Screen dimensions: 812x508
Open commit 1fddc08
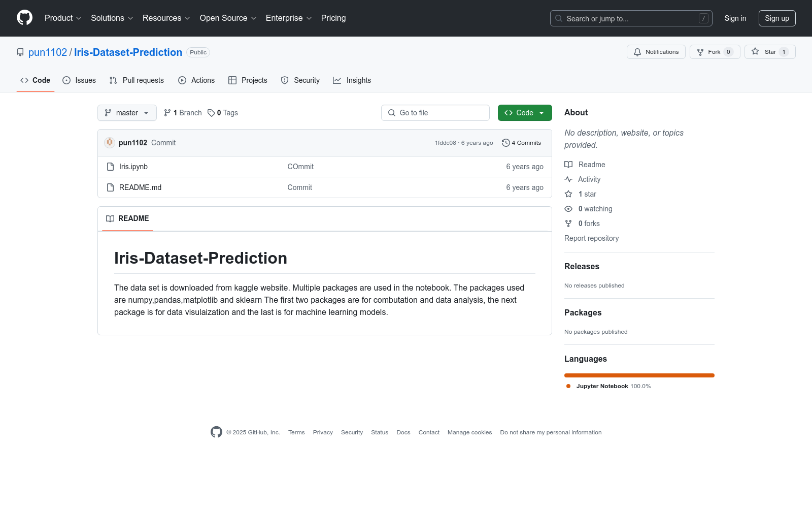pos(446,143)
